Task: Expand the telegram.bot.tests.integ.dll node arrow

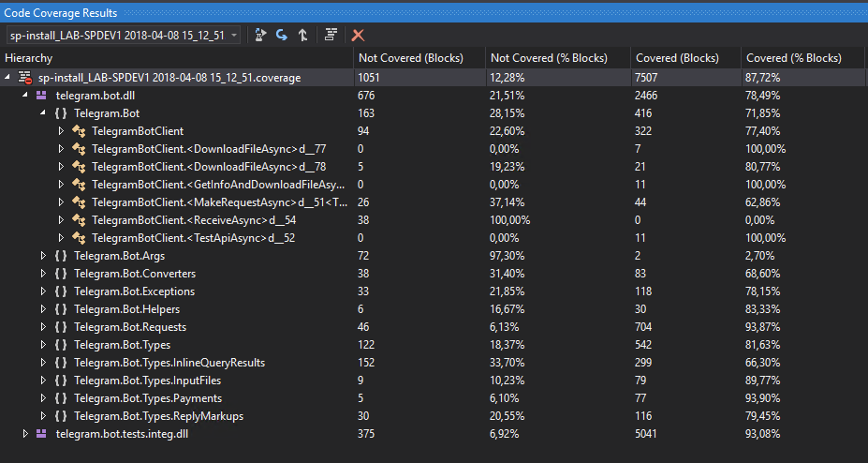Action: click(x=25, y=434)
